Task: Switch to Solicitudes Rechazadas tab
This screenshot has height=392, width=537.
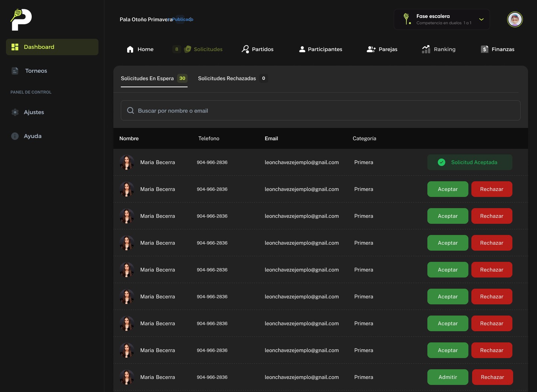Action: (227, 78)
